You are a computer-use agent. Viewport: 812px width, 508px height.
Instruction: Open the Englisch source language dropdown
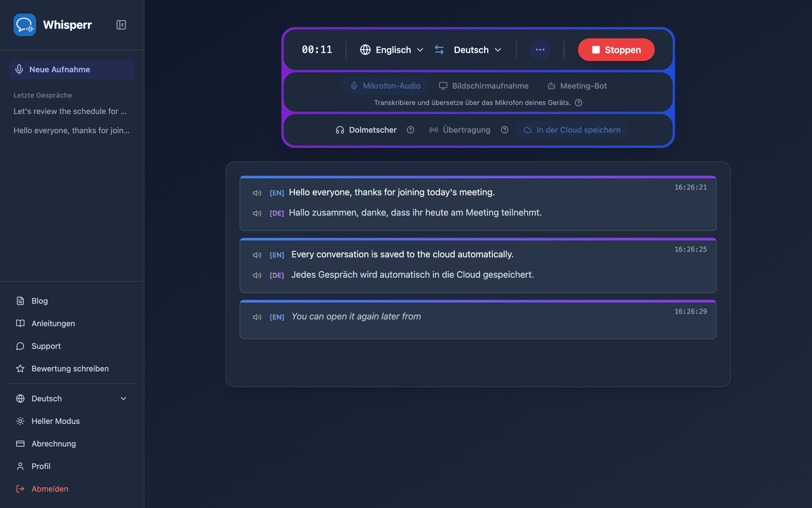[392, 50]
